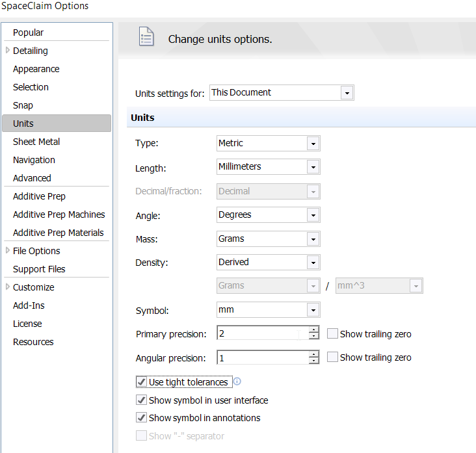The width and height of the screenshot is (476, 453).
Task: Open the Length Millimeters dropdown
Action: (269, 166)
